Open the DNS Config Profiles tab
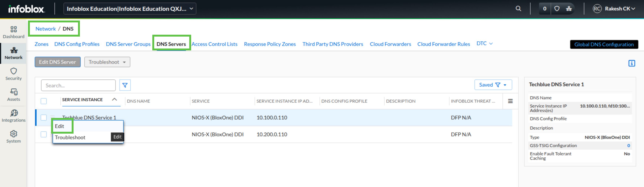Screen dimensions: 644x187 coord(77,44)
